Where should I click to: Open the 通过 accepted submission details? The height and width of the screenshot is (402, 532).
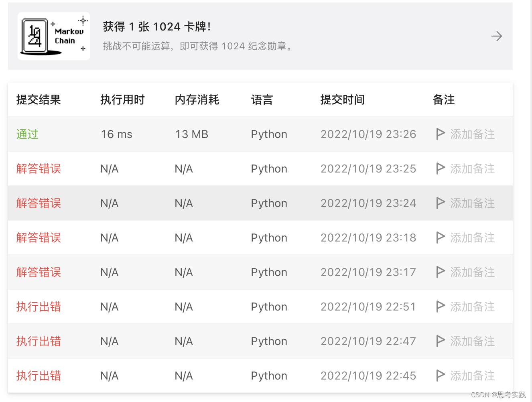(27, 134)
